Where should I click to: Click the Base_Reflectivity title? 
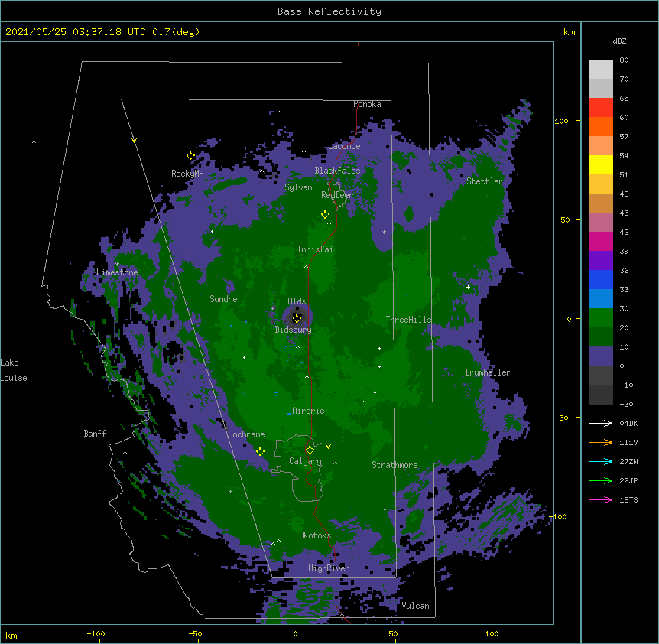[x=329, y=11]
